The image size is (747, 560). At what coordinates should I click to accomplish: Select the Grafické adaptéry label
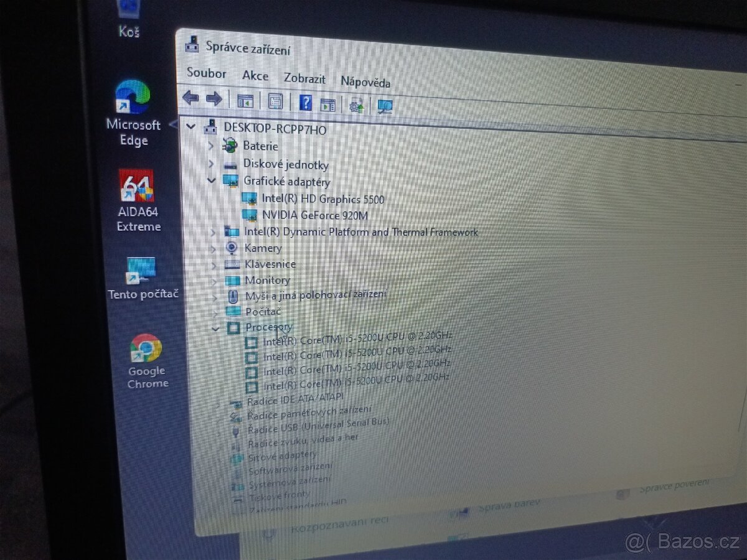coord(286,182)
